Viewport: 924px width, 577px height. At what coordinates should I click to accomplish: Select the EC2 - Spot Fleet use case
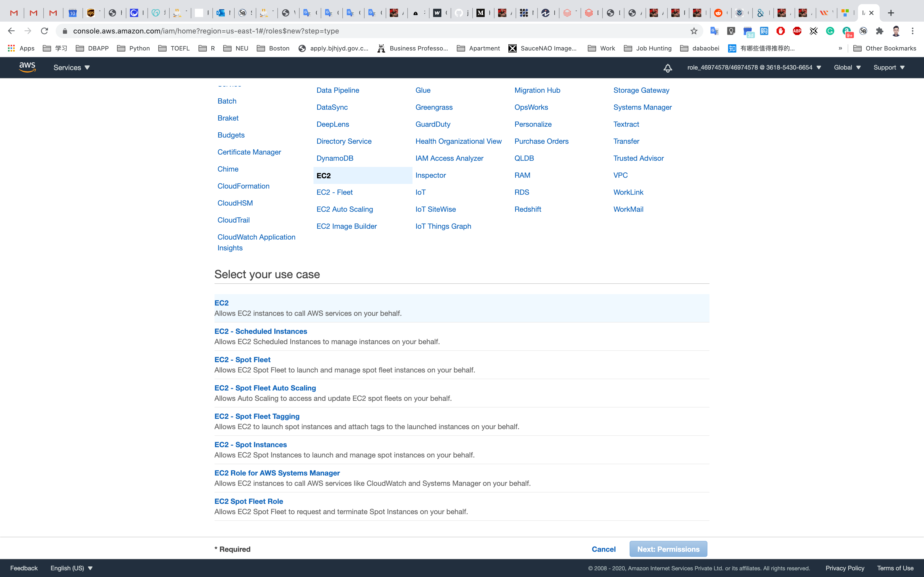coord(242,360)
